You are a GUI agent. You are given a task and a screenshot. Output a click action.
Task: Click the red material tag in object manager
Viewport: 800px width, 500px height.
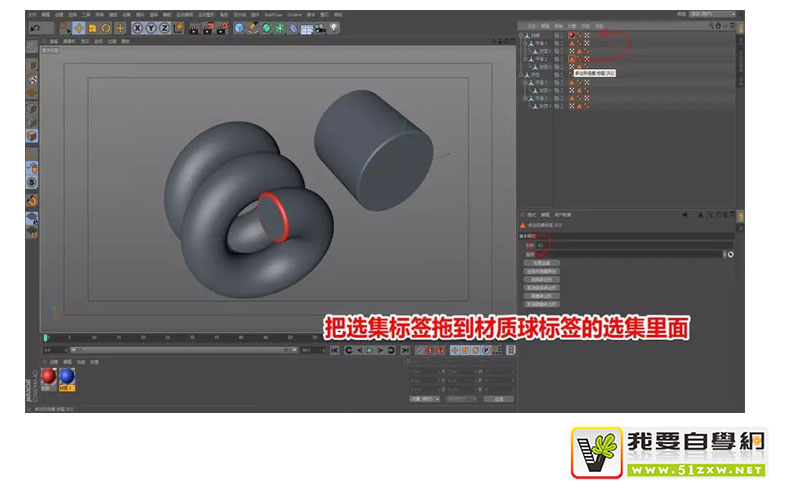tap(571, 35)
